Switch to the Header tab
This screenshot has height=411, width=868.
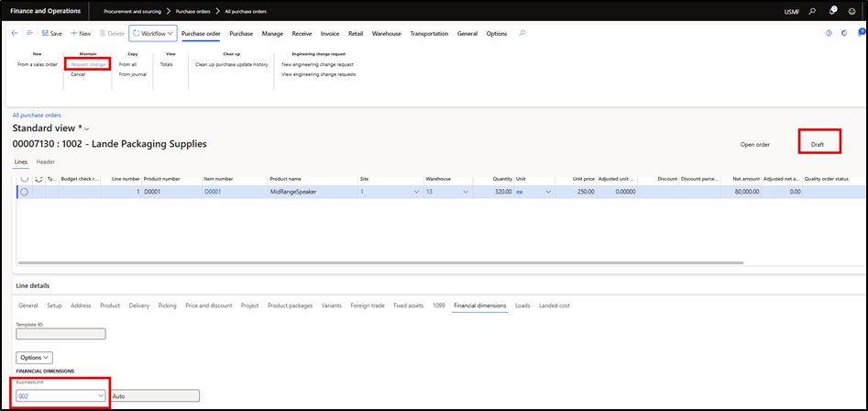[x=45, y=161]
